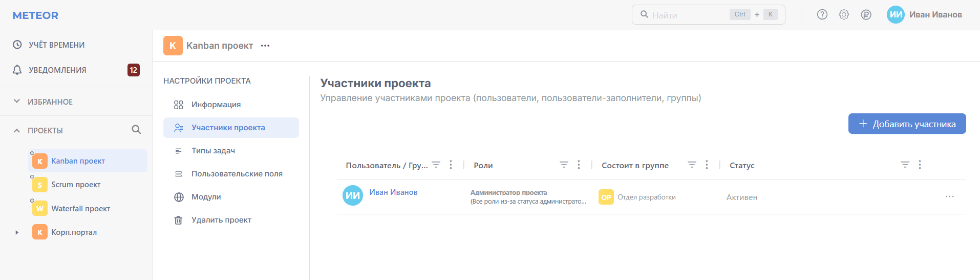Click the large K project icon in the header
Image resolution: width=980 pixels, height=280 pixels.
(x=173, y=46)
